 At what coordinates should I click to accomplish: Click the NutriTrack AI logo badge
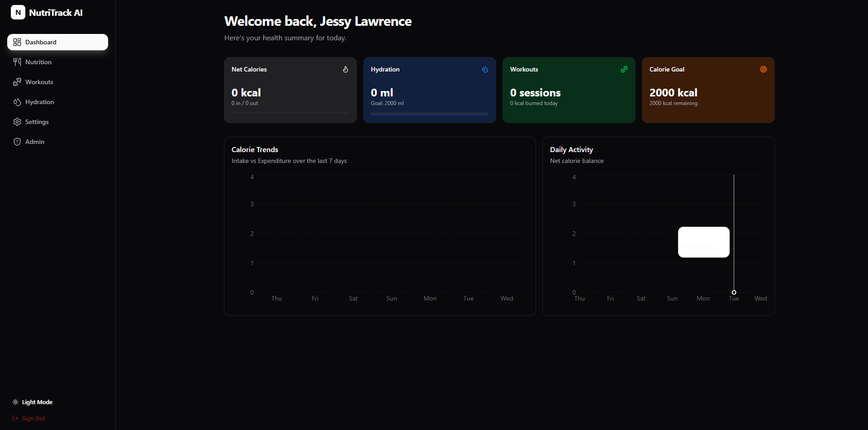pos(18,13)
